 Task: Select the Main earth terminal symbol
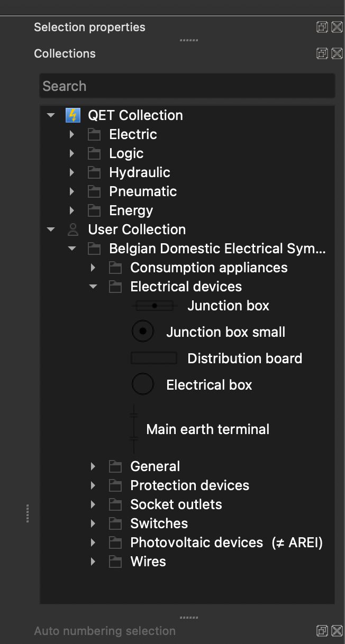134,429
